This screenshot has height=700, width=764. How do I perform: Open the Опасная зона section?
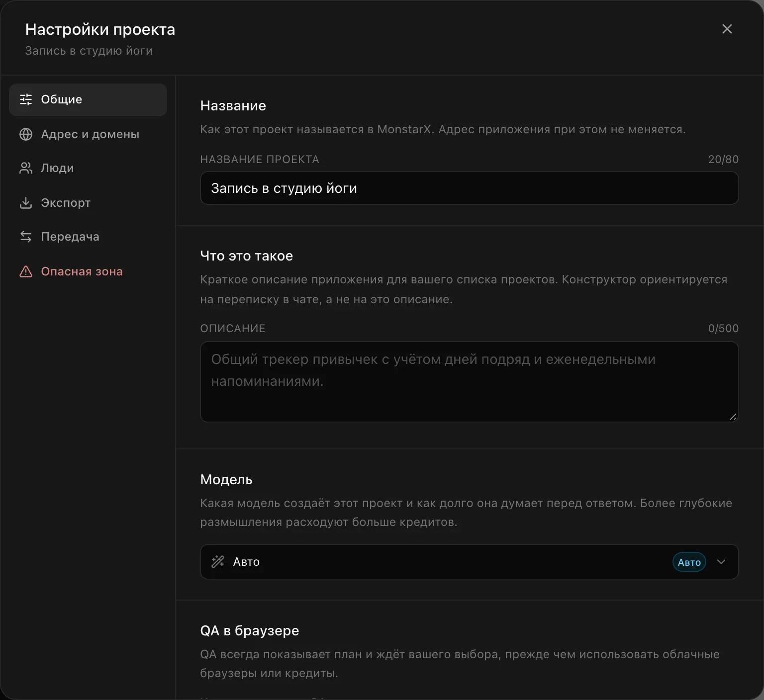pos(88,271)
